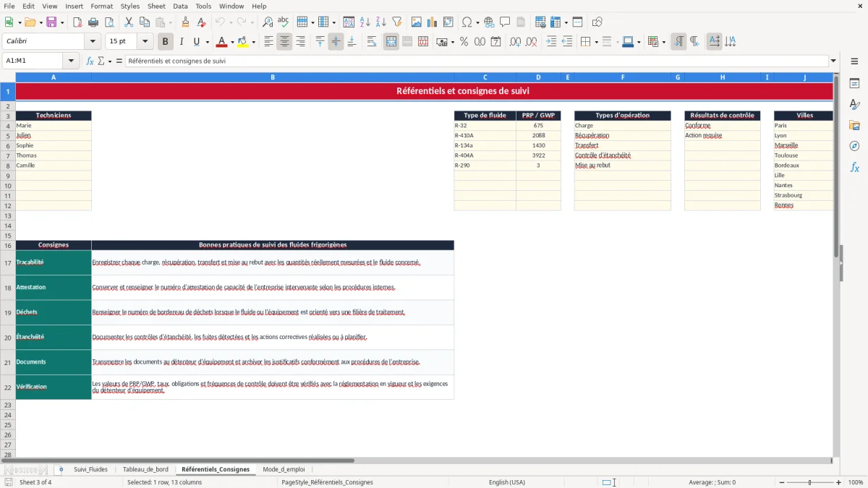Screen dimensions: 868x488
Task: Expand the Font Name dropdown
Action: tap(93, 42)
